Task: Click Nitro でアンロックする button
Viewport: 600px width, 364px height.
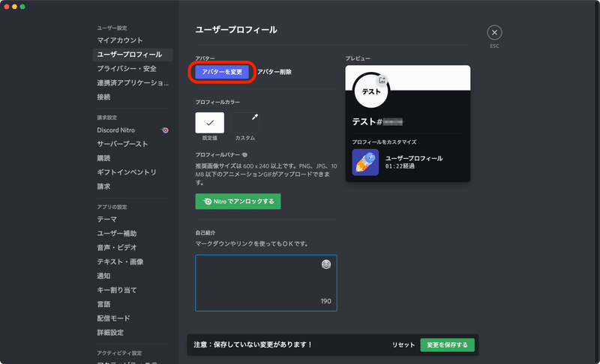Action: [238, 201]
